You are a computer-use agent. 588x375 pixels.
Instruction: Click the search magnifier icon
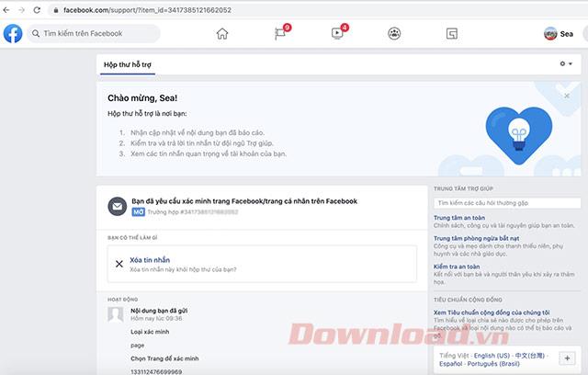click(36, 33)
